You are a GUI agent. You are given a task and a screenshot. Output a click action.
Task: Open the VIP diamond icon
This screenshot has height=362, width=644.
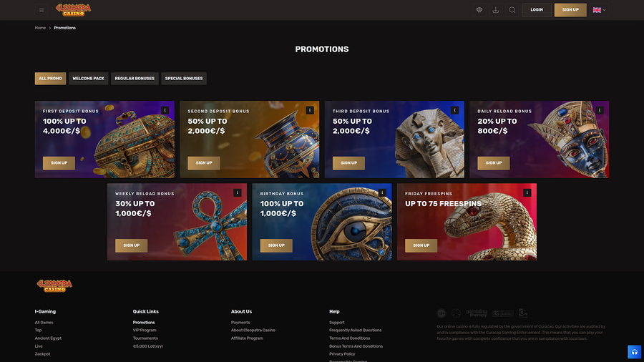pos(479,10)
